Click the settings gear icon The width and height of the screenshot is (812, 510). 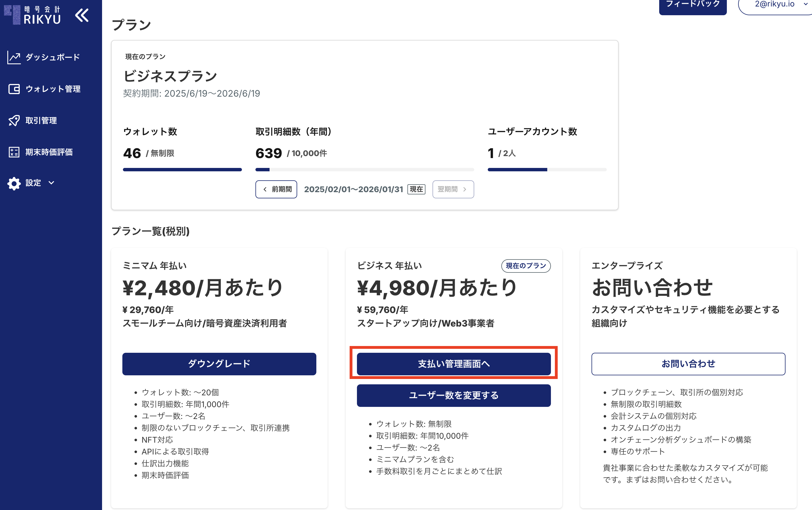point(14,183)
